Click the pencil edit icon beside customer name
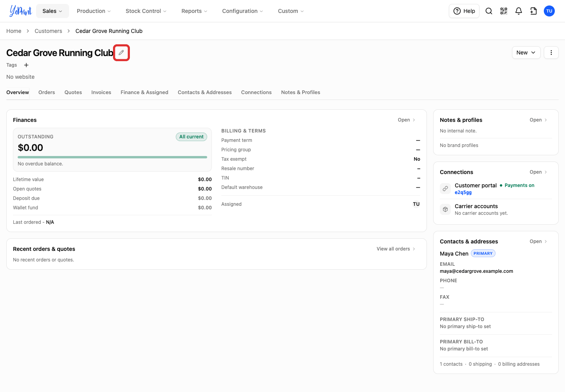 [x=121, y=53]
